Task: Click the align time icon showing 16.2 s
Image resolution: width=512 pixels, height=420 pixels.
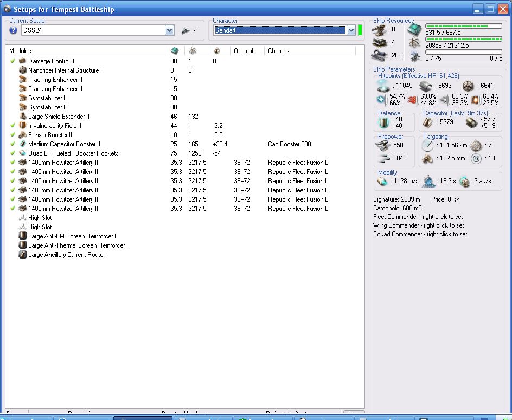Action: 428,181
